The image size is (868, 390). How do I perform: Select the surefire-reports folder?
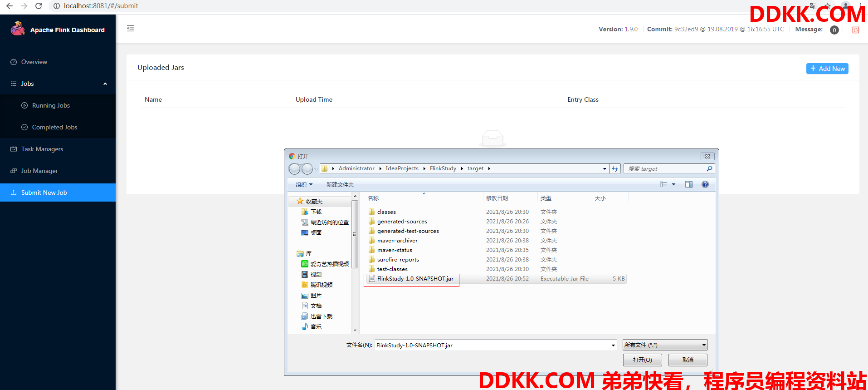(398, 260)
